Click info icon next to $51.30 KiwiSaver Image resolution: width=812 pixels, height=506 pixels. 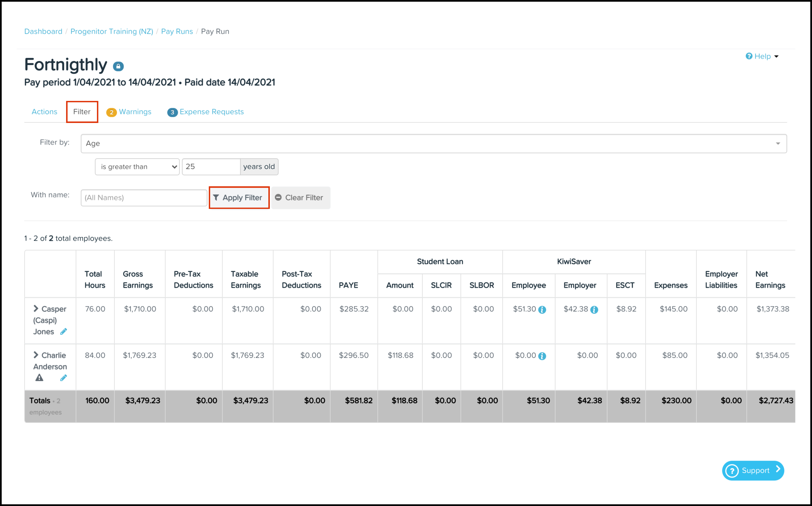[542, 310]
